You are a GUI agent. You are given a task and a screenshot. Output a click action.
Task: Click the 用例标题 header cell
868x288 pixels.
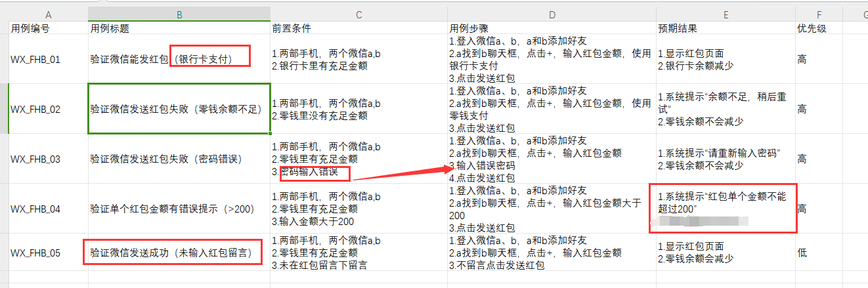[179, 28]
